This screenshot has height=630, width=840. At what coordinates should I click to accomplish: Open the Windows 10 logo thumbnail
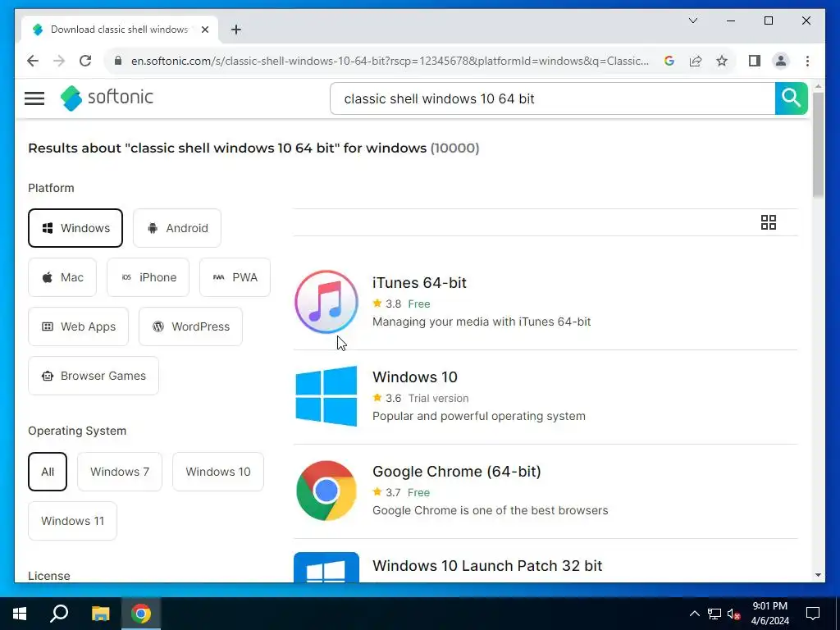(326, 396)
